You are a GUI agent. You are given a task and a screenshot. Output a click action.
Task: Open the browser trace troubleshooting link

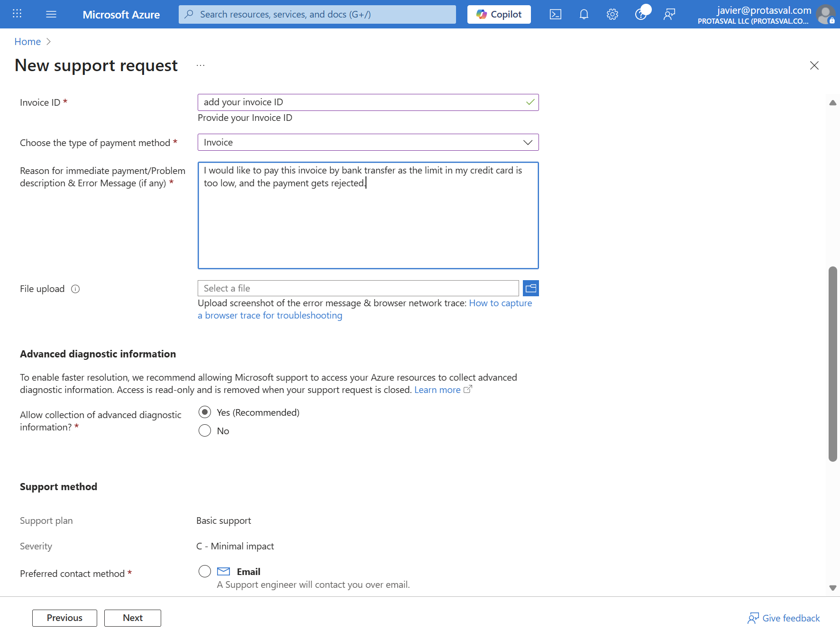365,309
